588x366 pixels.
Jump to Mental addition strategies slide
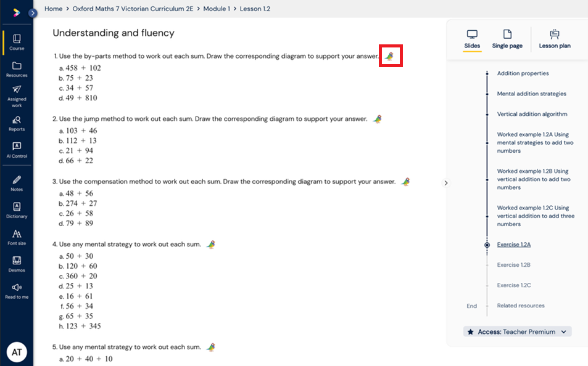tap(532, 94)
